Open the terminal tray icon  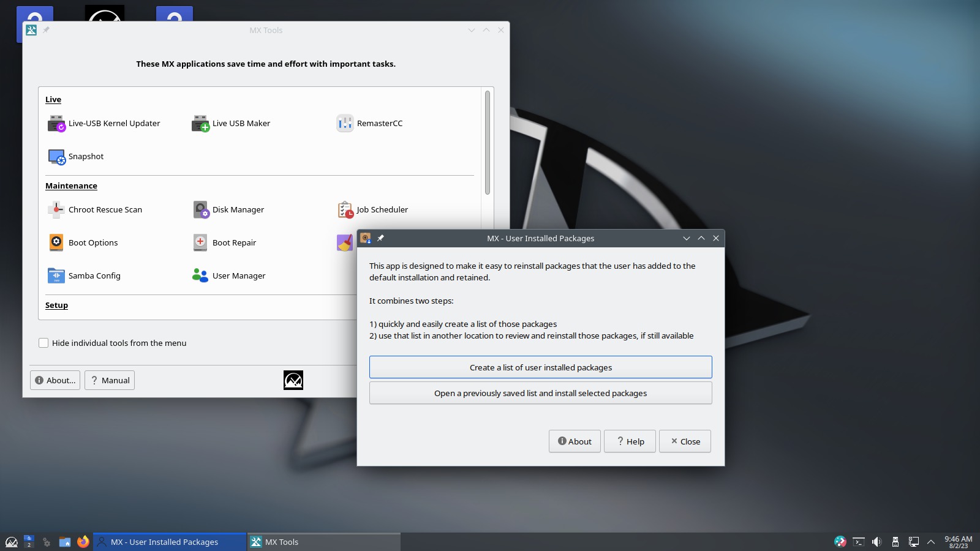[859, 542]
